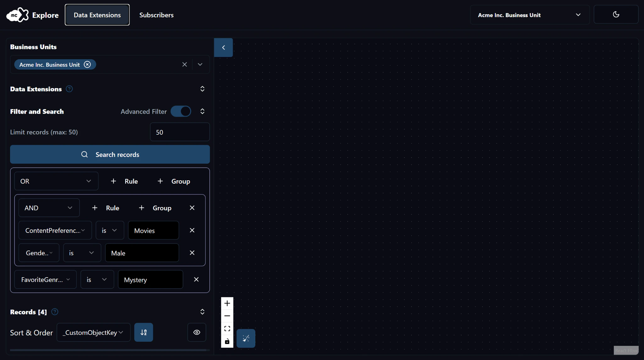Toggle sort order A-Z button
Viewport: 644px width, 360px height.
click(144, 333)
